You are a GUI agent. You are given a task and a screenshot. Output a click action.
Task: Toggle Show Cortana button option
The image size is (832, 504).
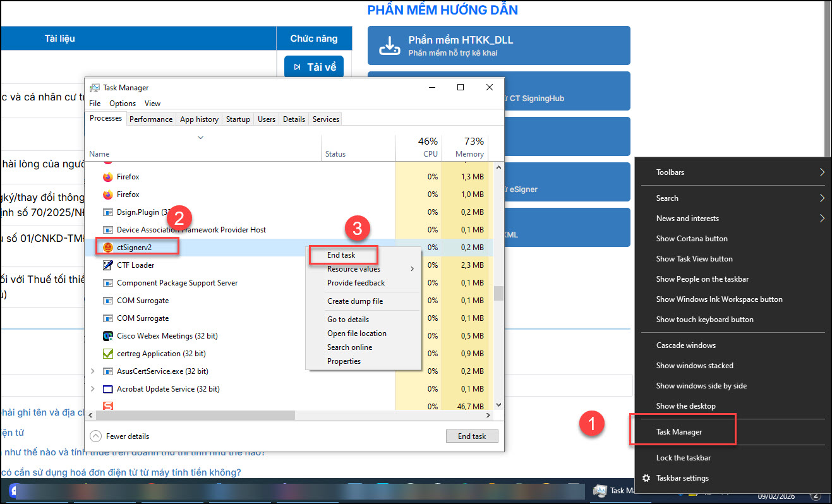click(692, 239)
